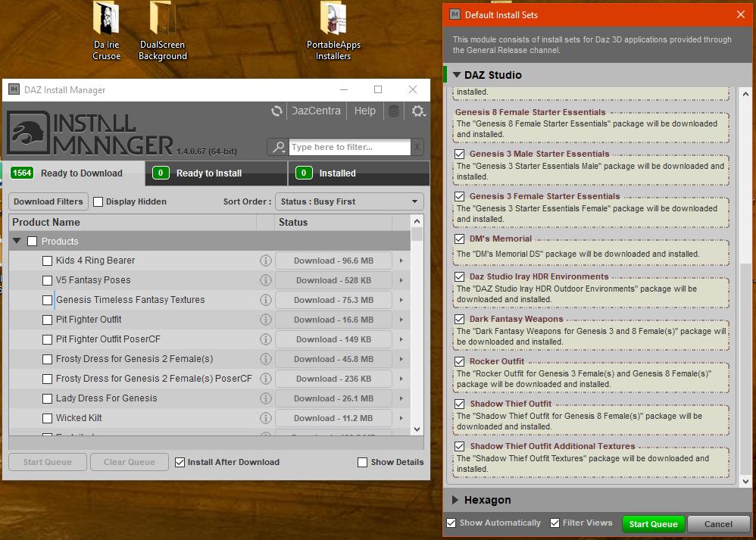Viewport: 756px width, 540px height.
Task: Open the DualScreen Background desktop folder
Action: point(162,30)
